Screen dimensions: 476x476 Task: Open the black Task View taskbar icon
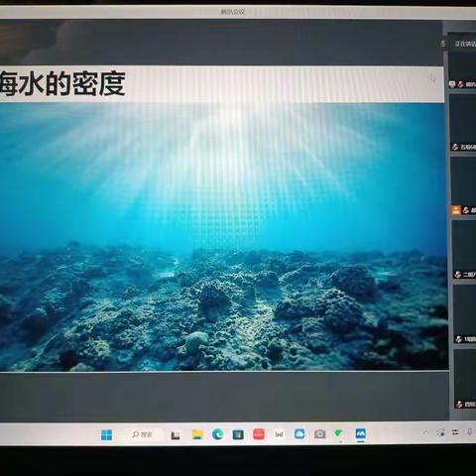(176, 435)
